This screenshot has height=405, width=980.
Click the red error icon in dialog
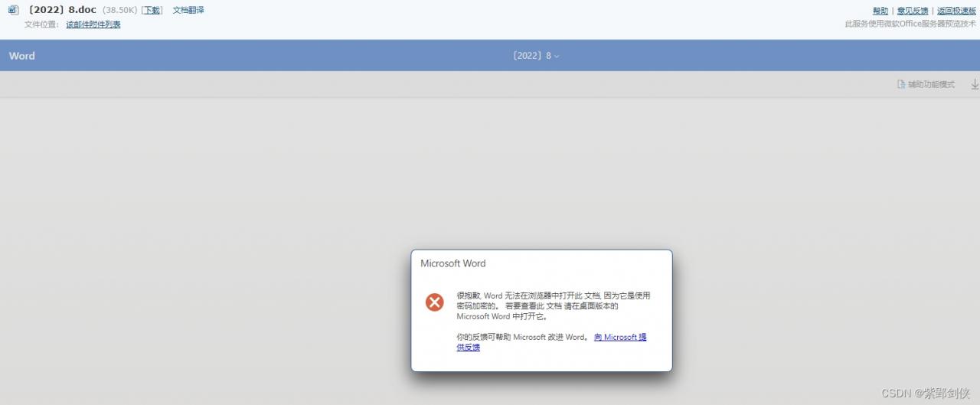435,302
